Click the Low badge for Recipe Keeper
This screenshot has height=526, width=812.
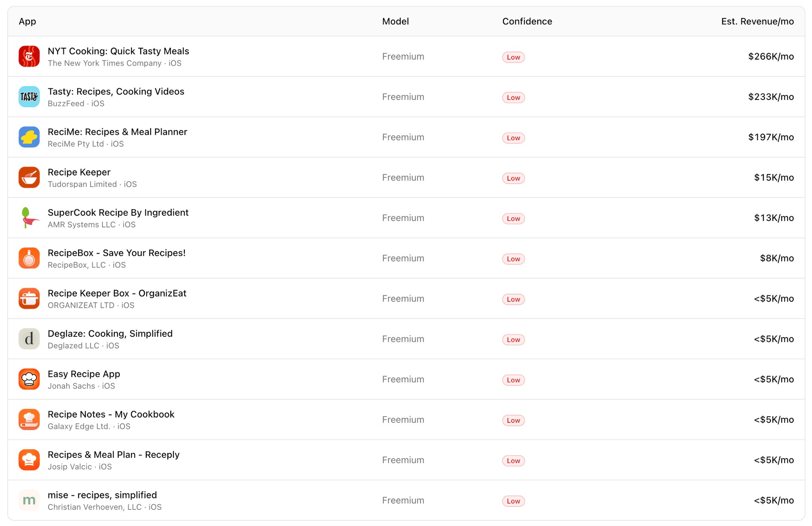pos(513,178)
